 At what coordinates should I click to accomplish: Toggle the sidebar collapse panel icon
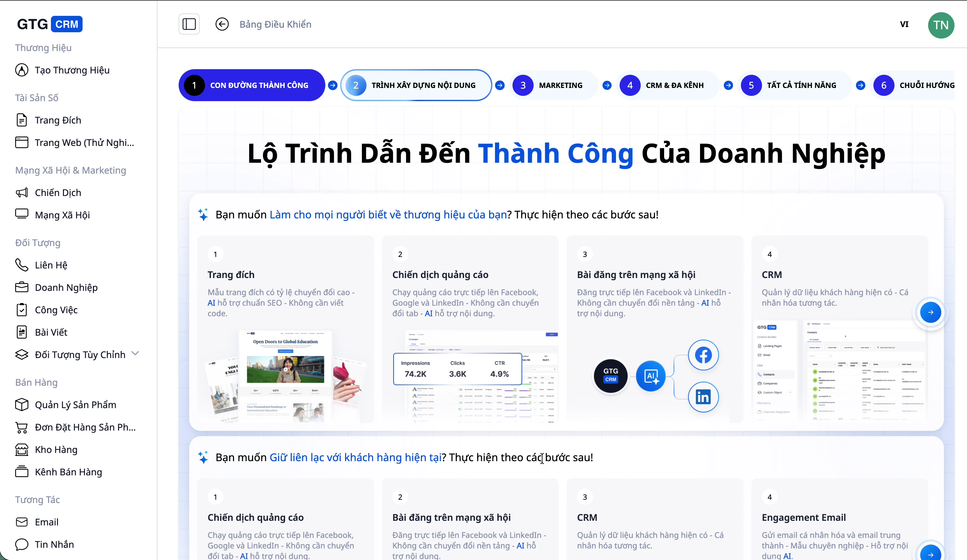189,24
